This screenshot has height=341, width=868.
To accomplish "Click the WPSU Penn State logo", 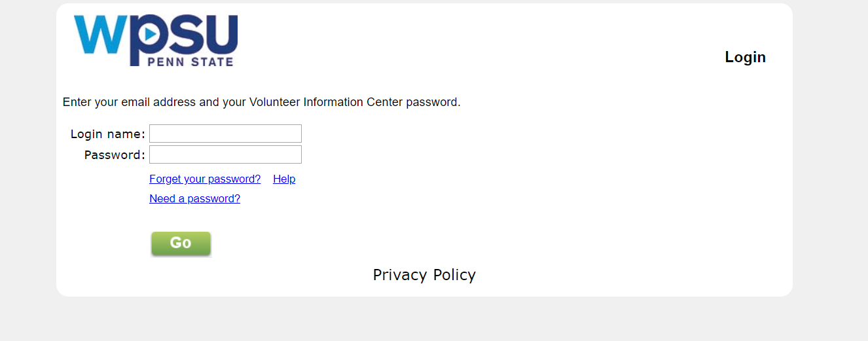I will pos(156,41).
